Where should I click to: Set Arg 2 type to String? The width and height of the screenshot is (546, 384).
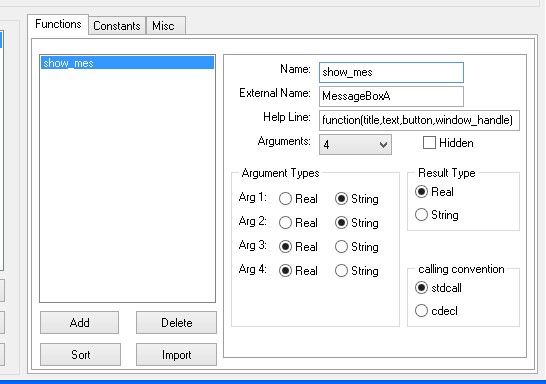coord(357,223)
